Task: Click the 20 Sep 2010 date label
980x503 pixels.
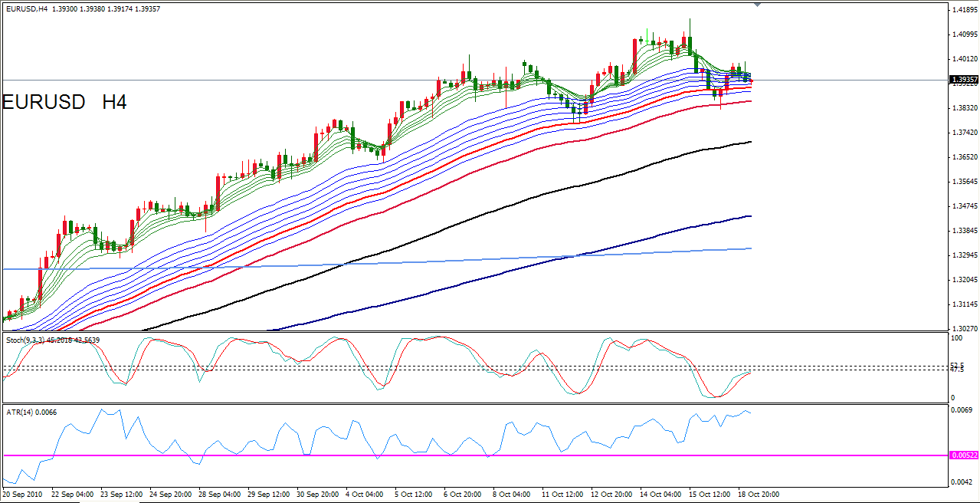Action: coord(21,494)
